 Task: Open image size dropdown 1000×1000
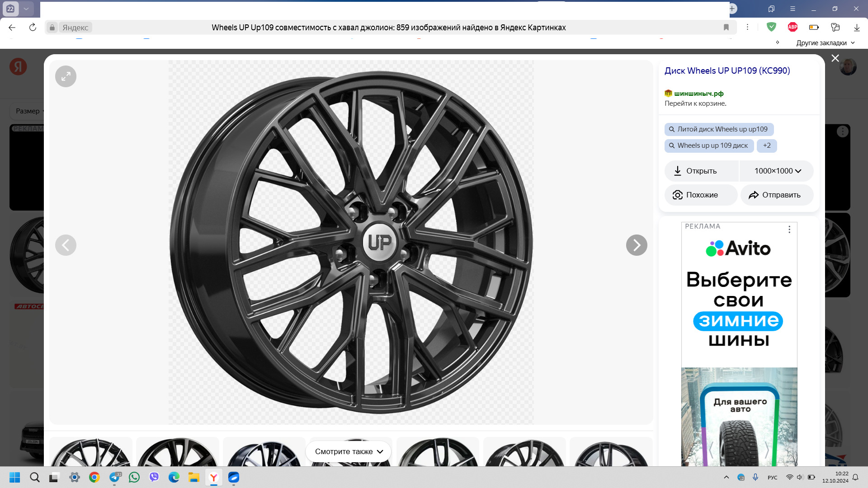pyautogui.click(x=777, y=171)
